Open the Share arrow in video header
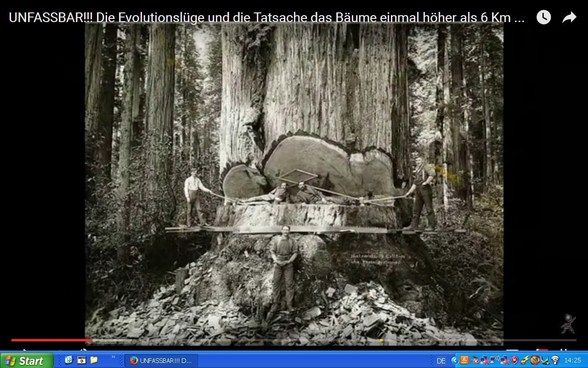 tap(569, 17)
